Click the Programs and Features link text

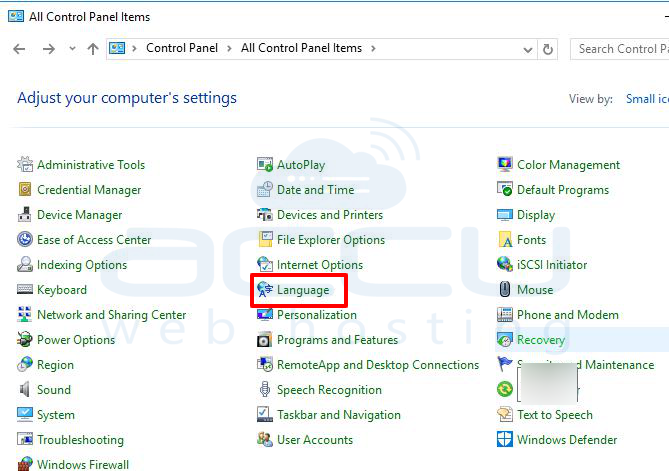tap(337, 340)
